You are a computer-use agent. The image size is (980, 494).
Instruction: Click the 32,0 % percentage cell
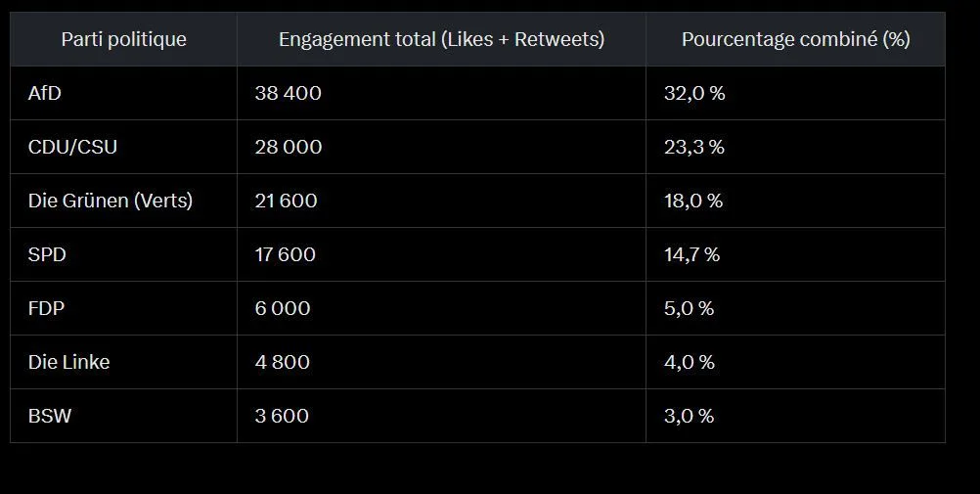coord(795,93)
